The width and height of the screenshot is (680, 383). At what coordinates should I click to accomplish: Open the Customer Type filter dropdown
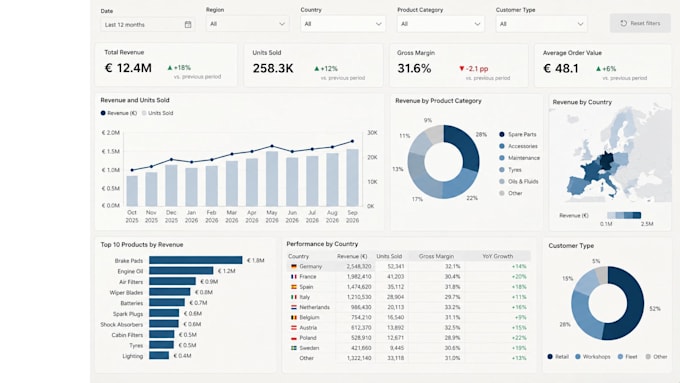click(x=541, y=24)
